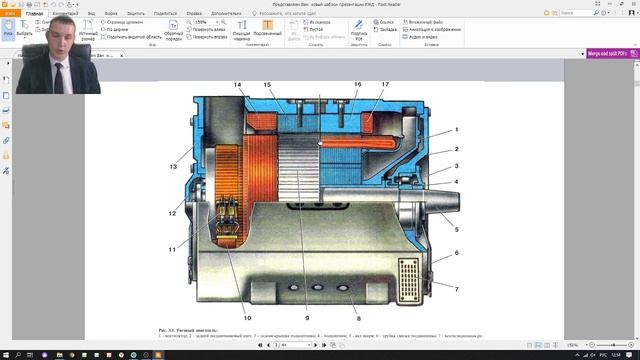640x360 pixels.
Task: Open the Дополнительно ribbon tab
Action: [226, 13]
